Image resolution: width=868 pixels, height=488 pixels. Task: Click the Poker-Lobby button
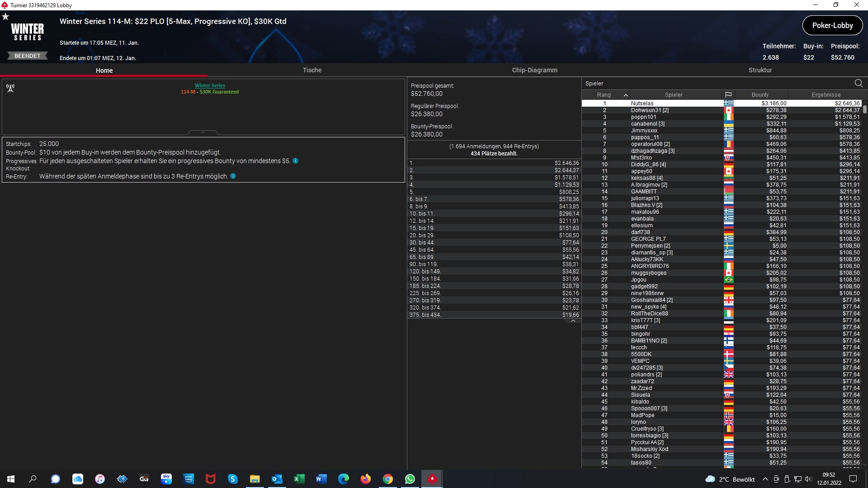click(832, 25)
